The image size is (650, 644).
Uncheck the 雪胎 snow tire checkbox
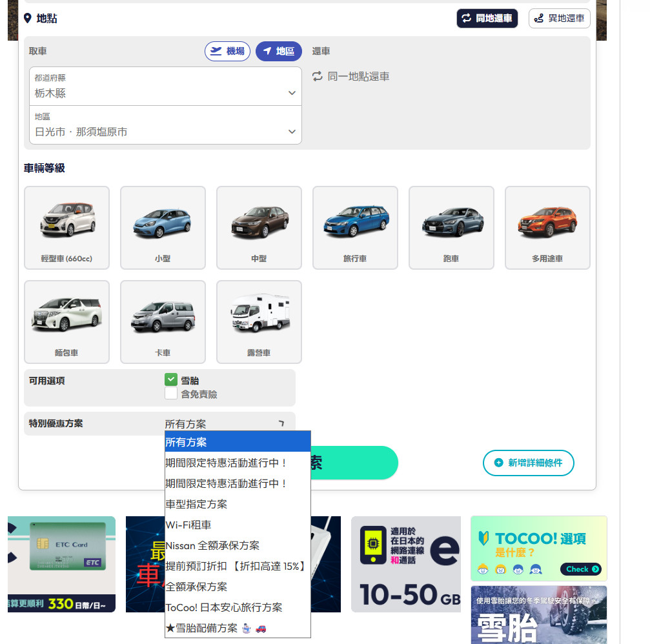171,380
